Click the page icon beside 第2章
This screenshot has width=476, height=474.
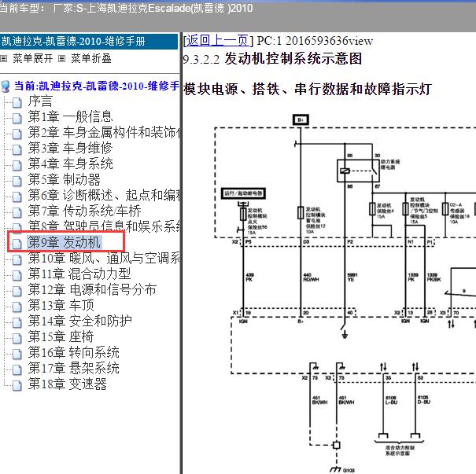pos(17,134)
